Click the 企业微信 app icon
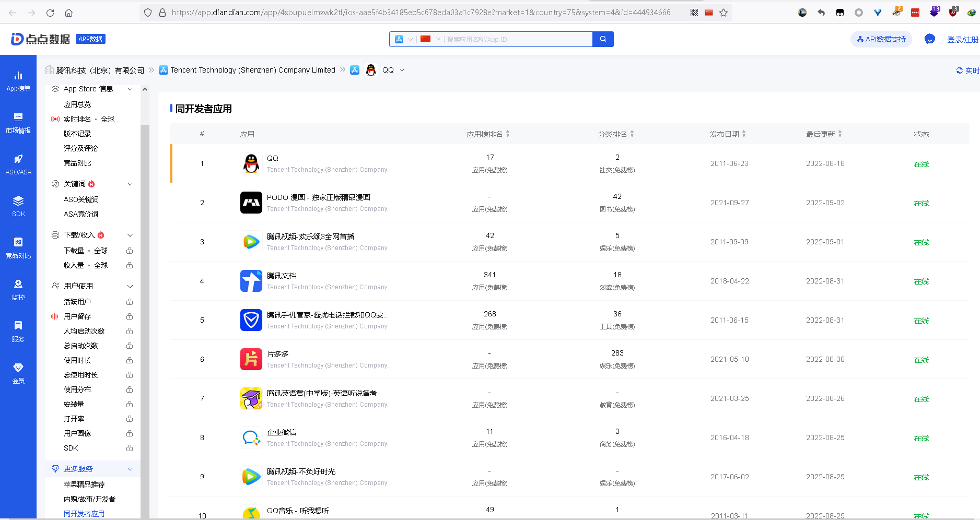Viewport: 980px width, 520px height. (x=251, y=438)
